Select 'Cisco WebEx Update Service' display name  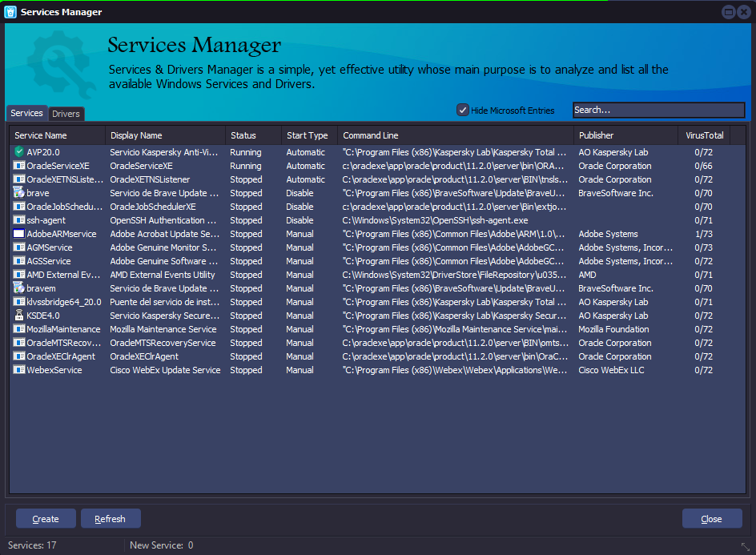[165, 370]
